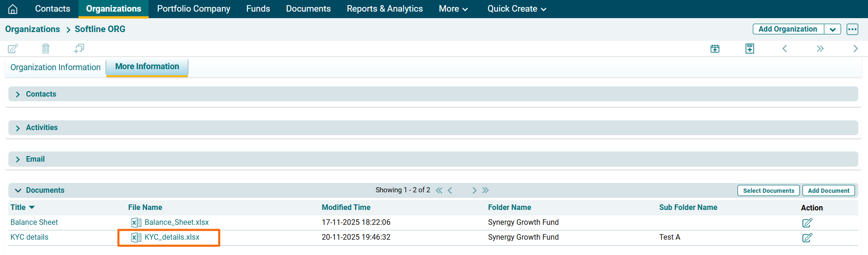Click the add calendar event icon
Screen dimensions: 868x255
coord(715,49)
